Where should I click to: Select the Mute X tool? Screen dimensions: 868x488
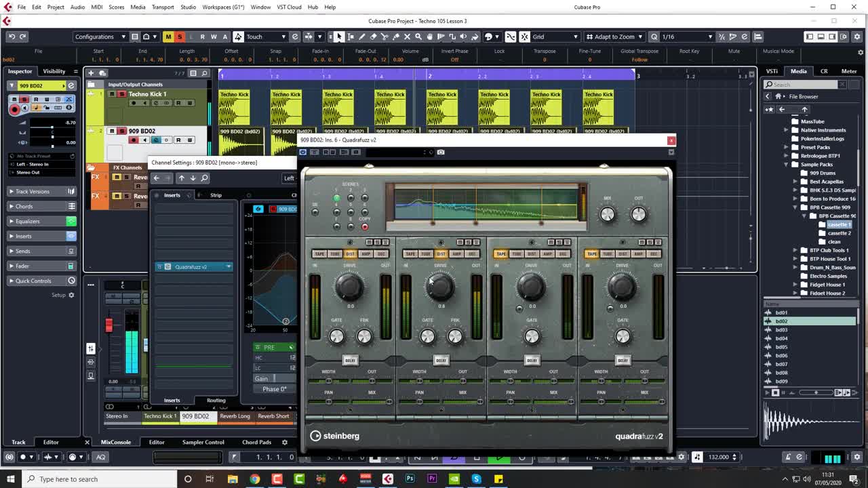[x=407, y=37]
